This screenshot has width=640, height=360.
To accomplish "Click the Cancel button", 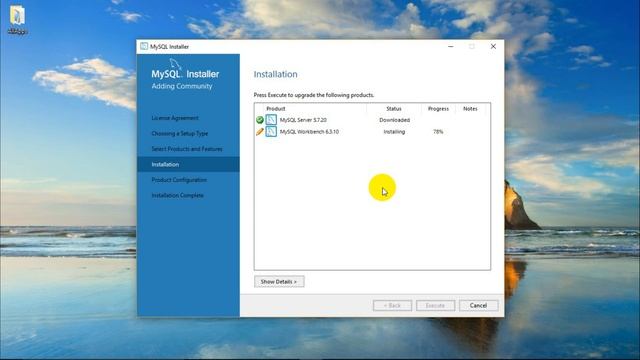I will tap(478, 305).
